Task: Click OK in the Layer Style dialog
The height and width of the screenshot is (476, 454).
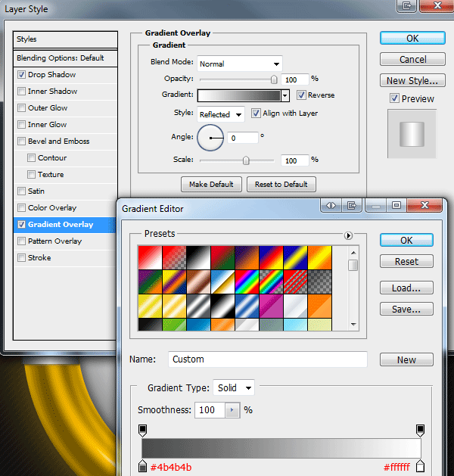Action: 412,39
